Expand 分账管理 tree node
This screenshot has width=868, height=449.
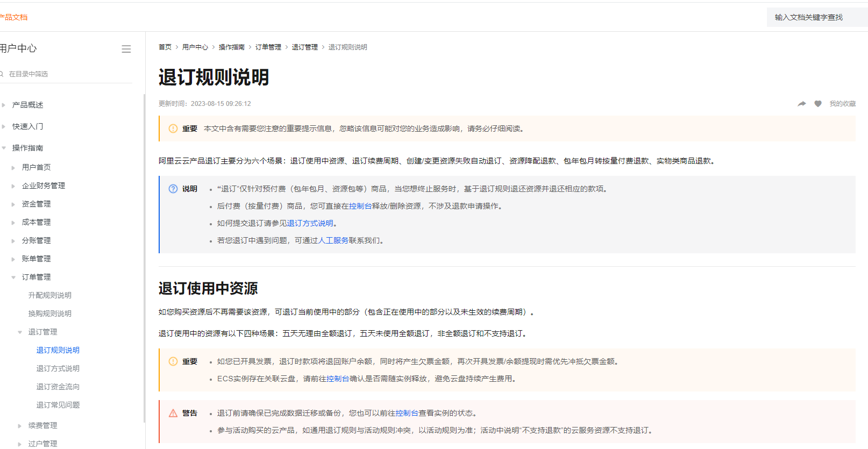tap(13, 240)
